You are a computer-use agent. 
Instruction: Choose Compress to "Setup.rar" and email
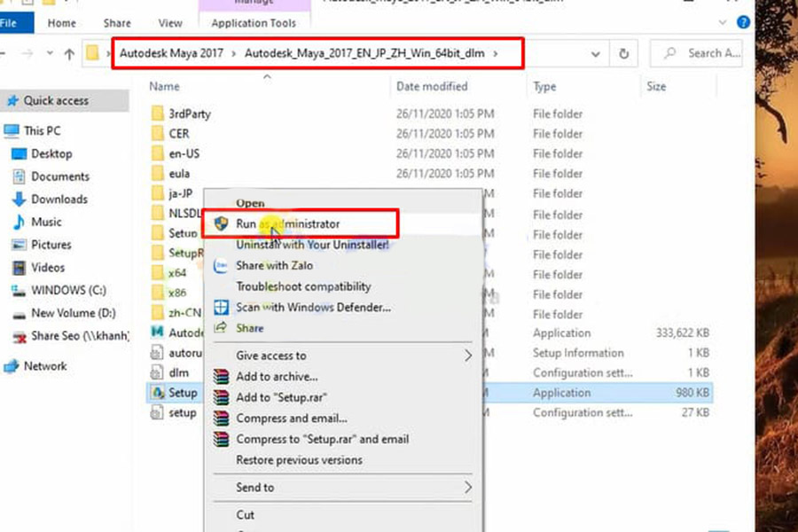[322, 440]
